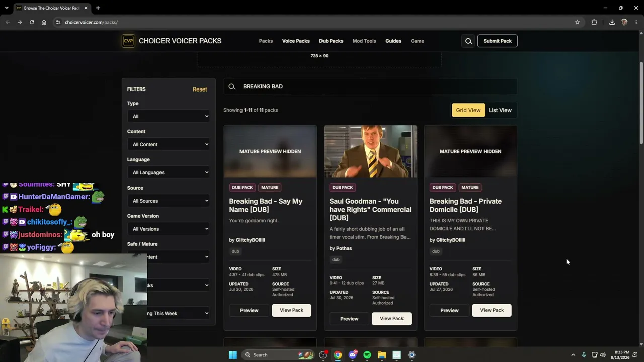
Task: Go to Dub Packs section
Action: (x=331, y=41)
